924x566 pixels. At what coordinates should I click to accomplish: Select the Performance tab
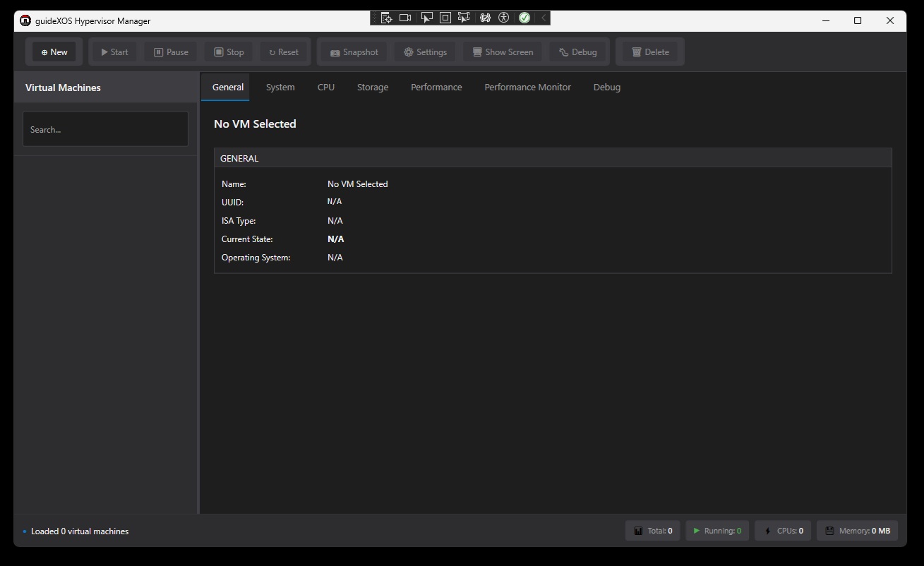[436, 87]
